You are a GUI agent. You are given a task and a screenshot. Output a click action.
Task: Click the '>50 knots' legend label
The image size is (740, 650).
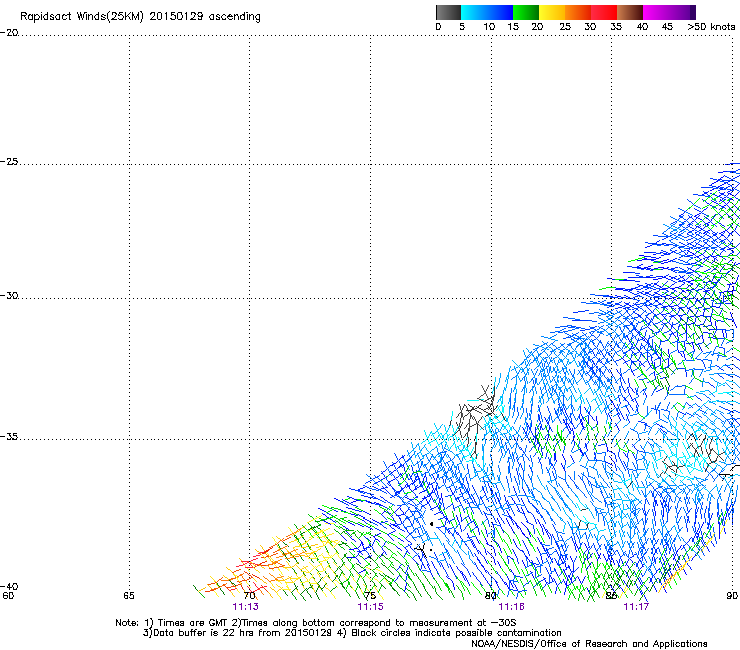click(711, 27)
